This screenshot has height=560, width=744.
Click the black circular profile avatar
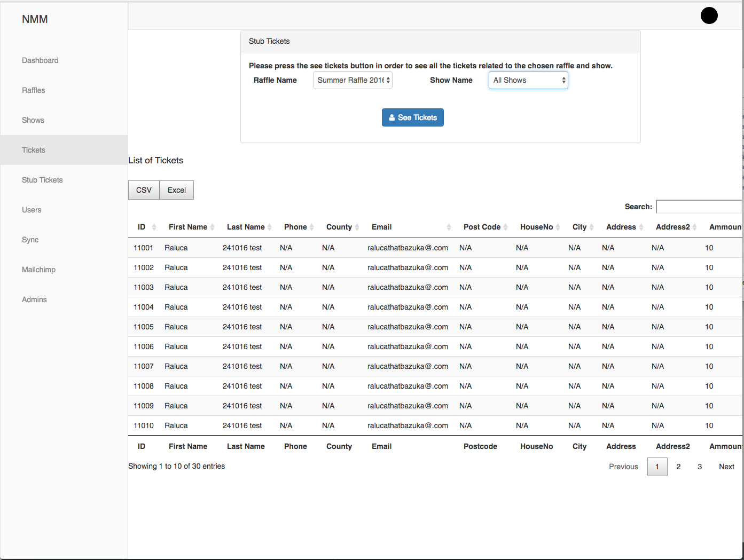pos(709,16)
